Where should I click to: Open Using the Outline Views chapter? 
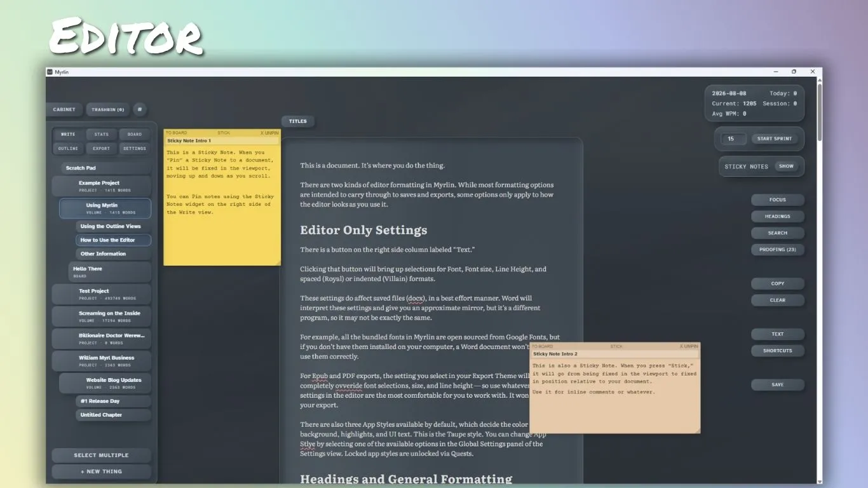click(x=114, y=226)
